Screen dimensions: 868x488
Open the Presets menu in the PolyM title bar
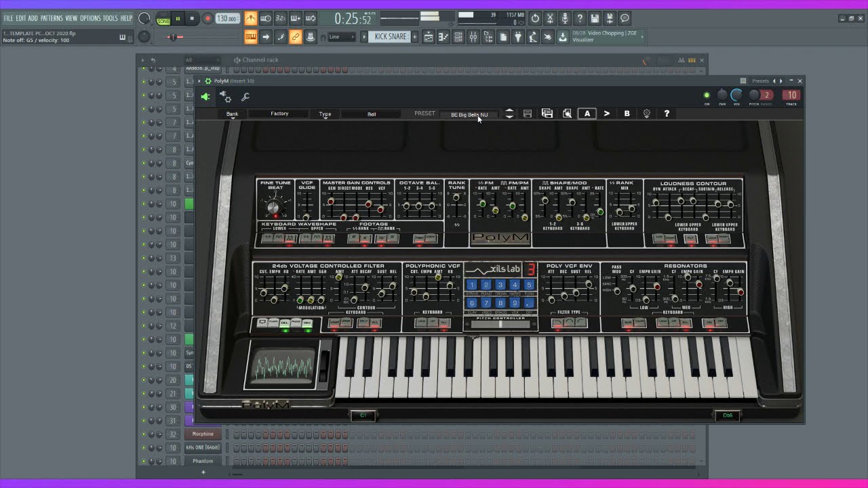point(761,81)
